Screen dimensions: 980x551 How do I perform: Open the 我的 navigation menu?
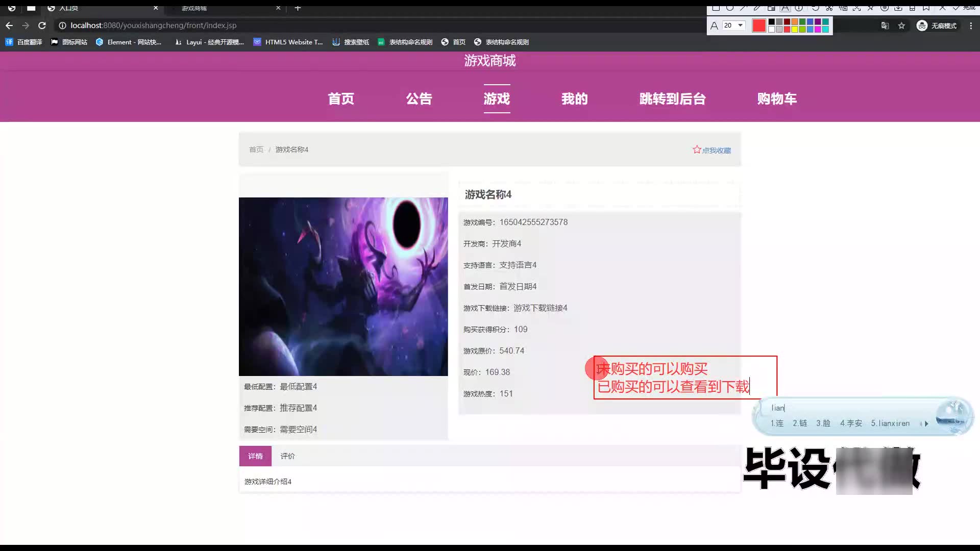pos(575,98)
